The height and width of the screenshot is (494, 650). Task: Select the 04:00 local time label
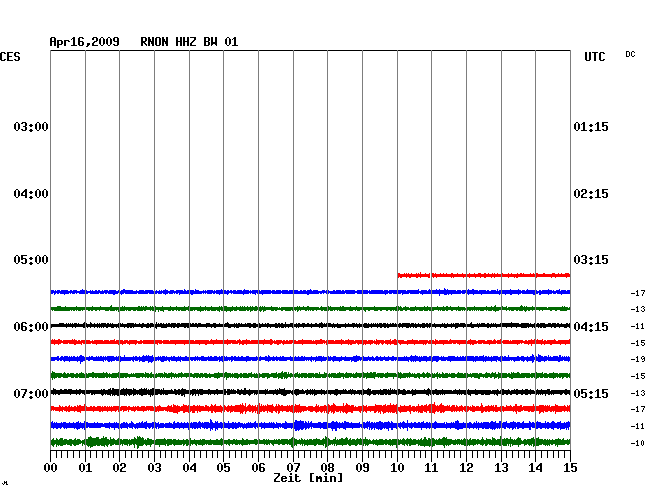(31, 194)
